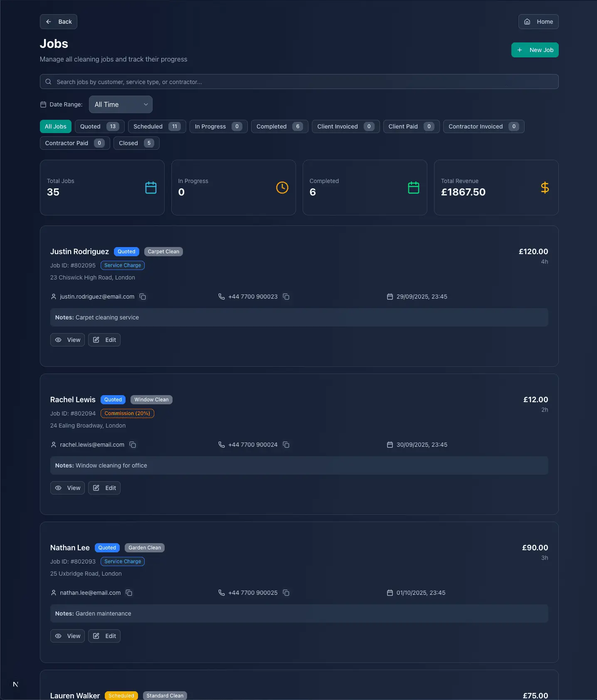
Task: Filter by Contractor Paid status
Action: [x=75, y=143]
